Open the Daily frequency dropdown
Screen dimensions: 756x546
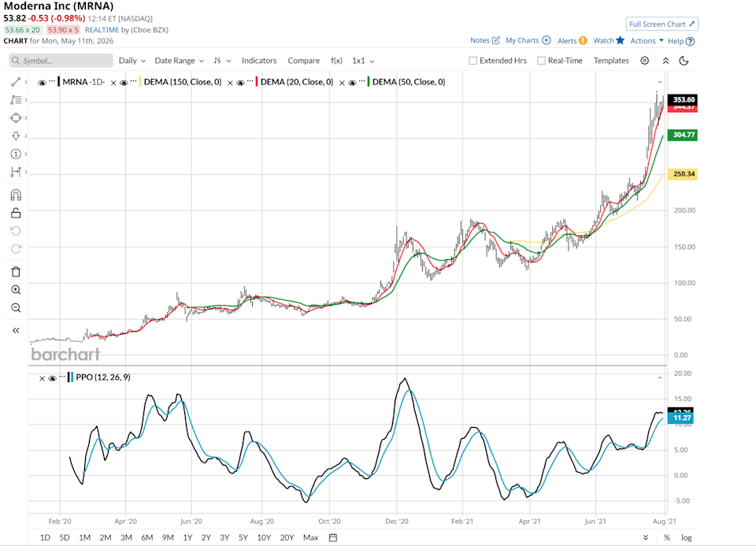[132, 61]
